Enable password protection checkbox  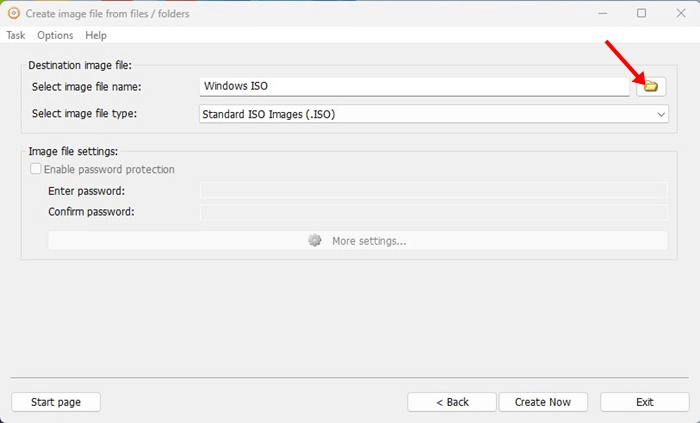tap(36, 170)
